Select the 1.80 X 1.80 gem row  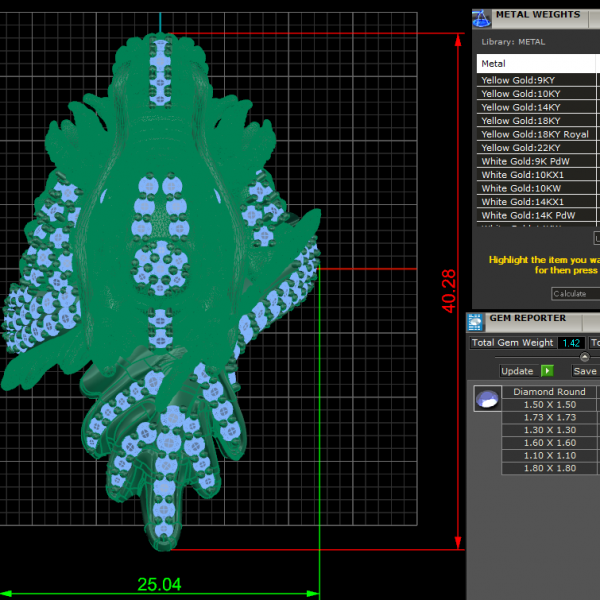pos(549,468)
